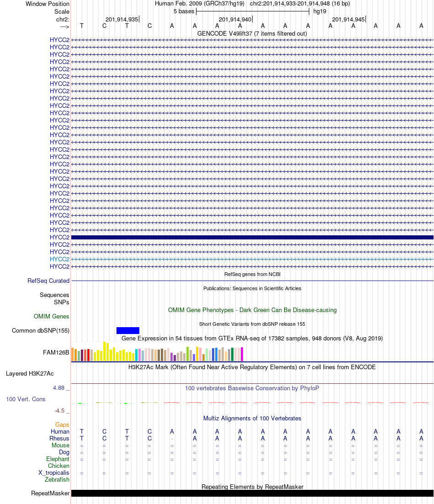The image size is (434, 504).
Task: Click the GENCODE V49lift37 track title
Action: (x=252, y=33)
